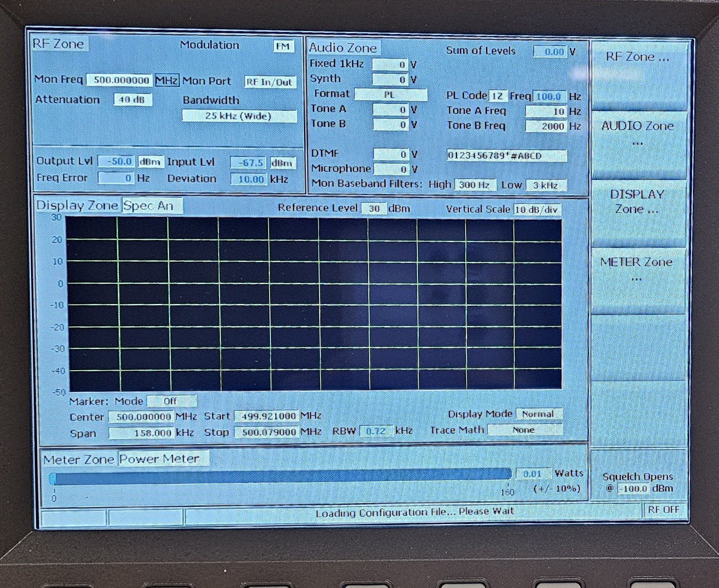
Task: Edit the DTMF sequence 0123456789*#ABCD field
Action: pyautogui.click(x=507, y=156)
